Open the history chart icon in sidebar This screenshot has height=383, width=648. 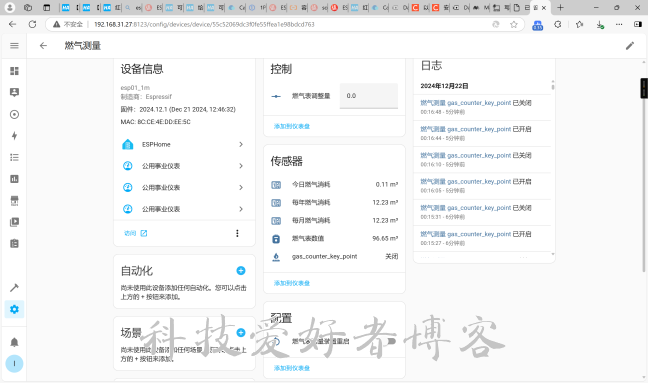[14, 179]
